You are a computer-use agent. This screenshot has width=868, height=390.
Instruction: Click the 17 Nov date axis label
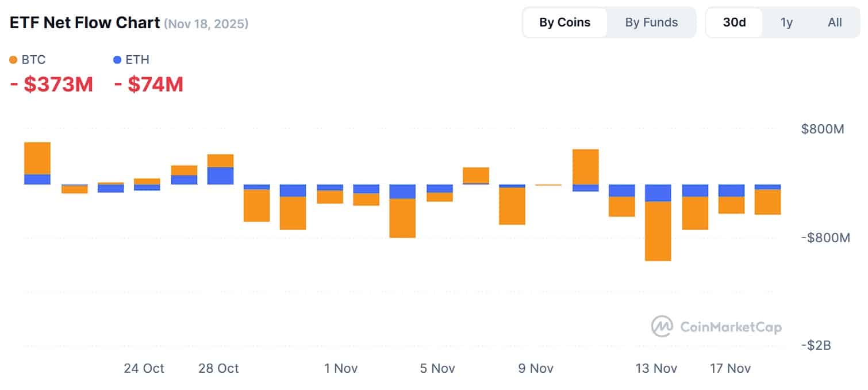(730, 368)
